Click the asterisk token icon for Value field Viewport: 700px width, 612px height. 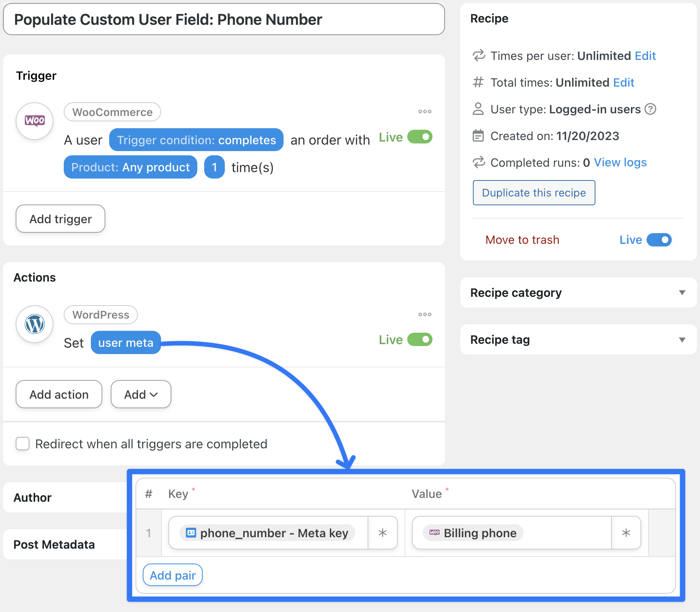(626, 533)
